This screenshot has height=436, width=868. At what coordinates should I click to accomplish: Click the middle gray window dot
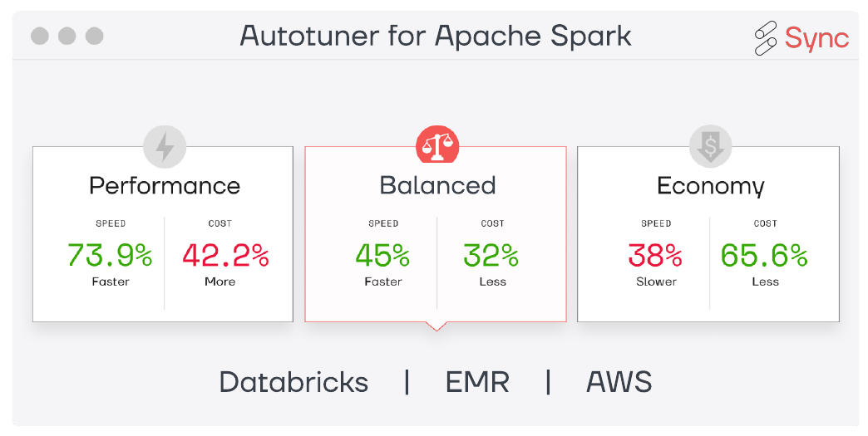[x=67, y=36]
